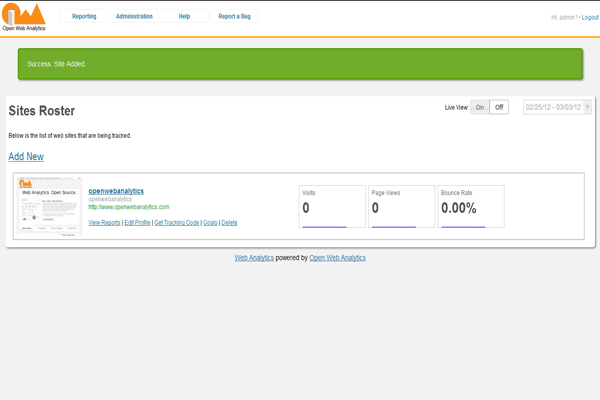
Task: Turn Live View On
Action: click(480, 107)
